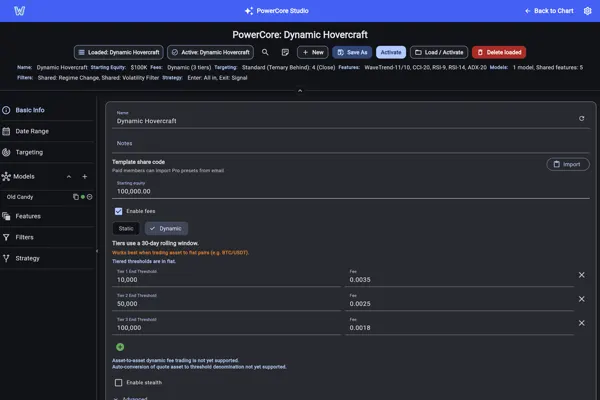Collapse the Models section

point(69,176)
